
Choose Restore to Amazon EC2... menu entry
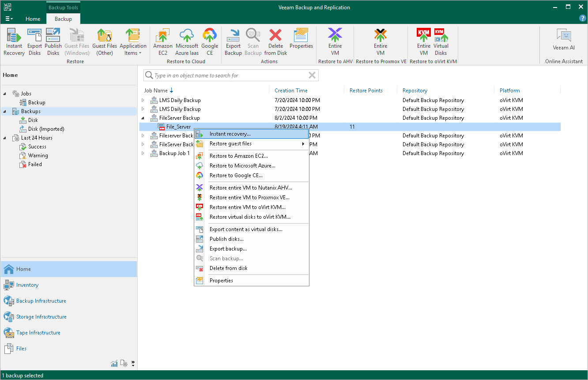click(252, 156)
